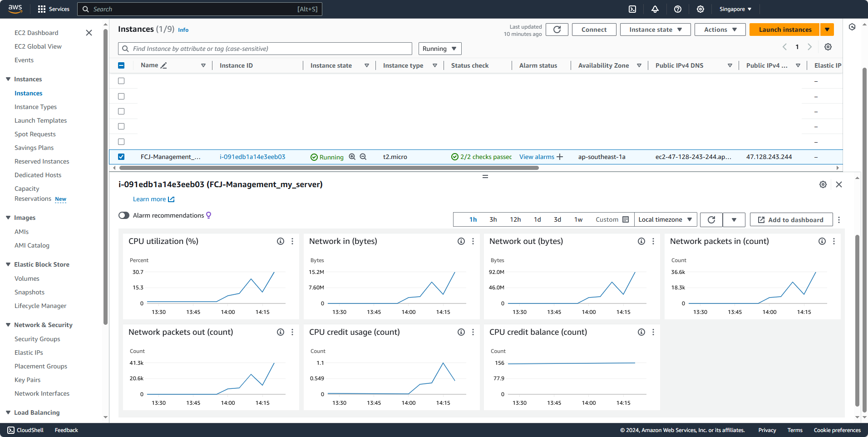Enable the Alarm recommendations toggle
This screenshot has width=868, height=437.
[124, 215]
